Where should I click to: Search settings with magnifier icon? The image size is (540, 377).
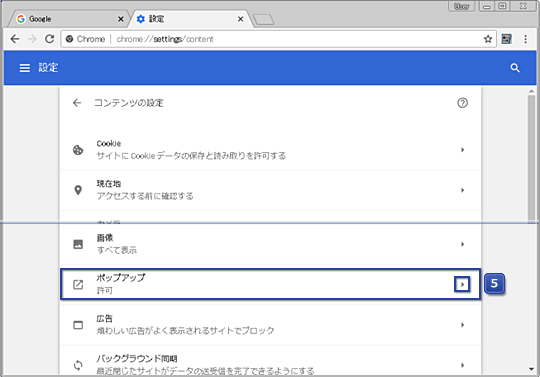[x=515, y=68]
